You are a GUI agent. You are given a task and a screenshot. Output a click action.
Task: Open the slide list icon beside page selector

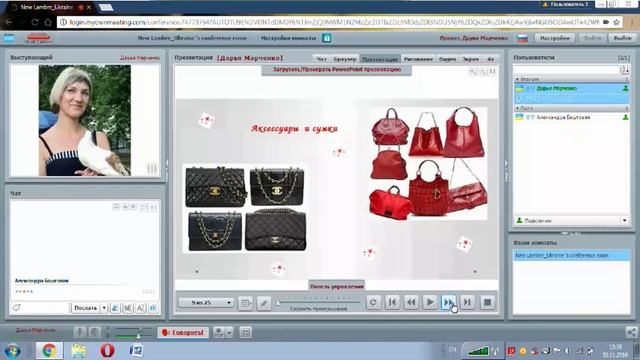coord(245,303)
